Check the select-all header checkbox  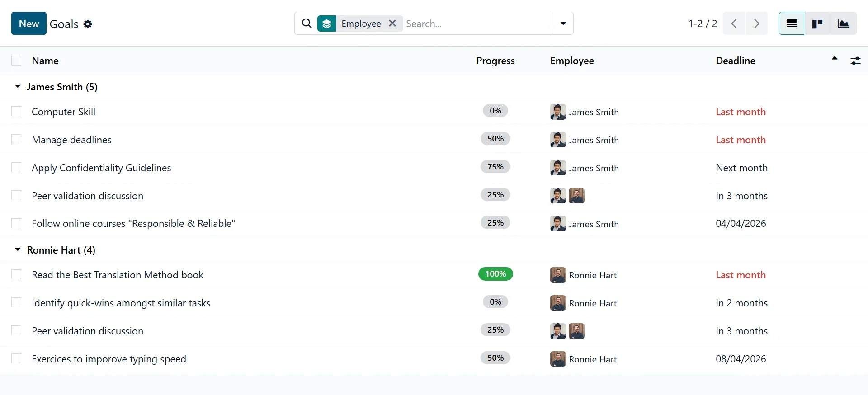coord(16,61)
